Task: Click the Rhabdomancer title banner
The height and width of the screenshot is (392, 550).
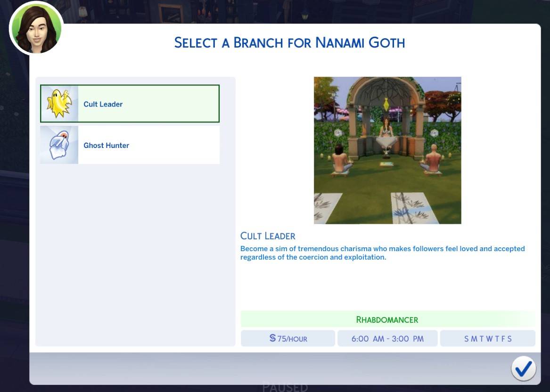Action: [386, 319]
